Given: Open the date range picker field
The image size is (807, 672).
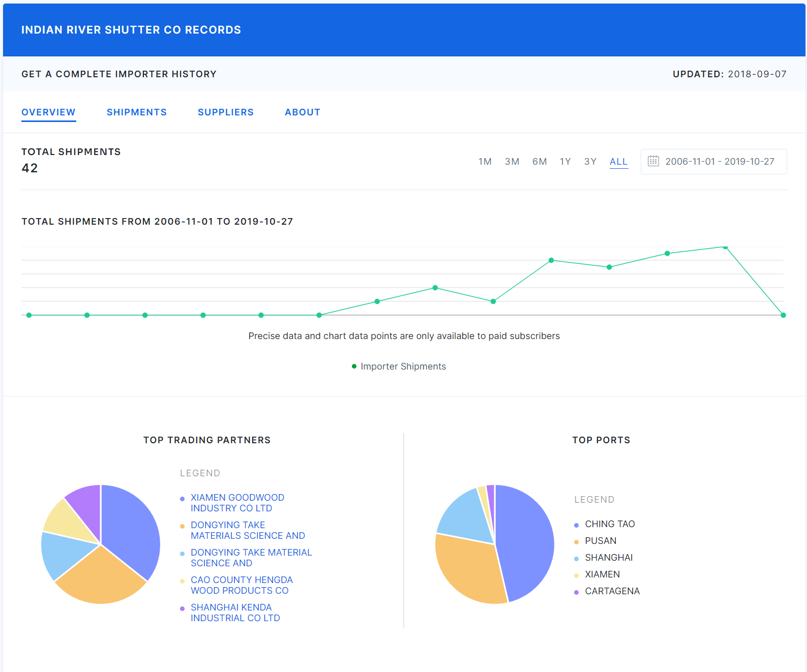Looking at the screenshot, I should pyautogui.click(x=719, y=162).
